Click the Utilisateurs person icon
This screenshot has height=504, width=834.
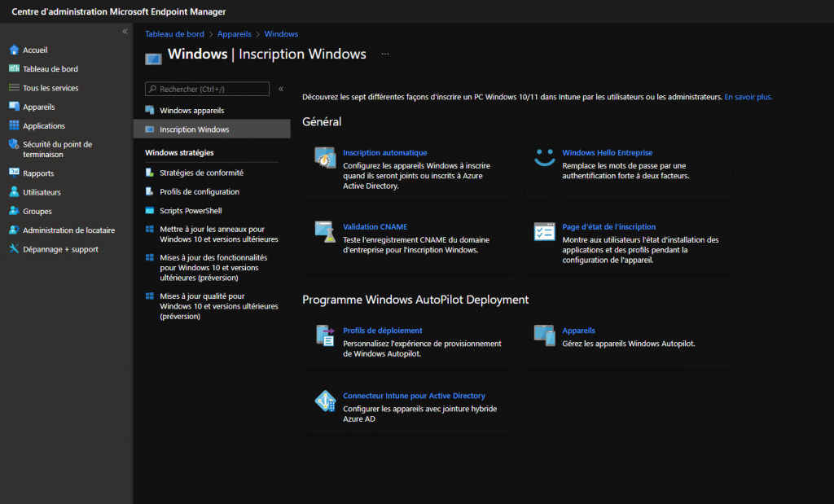pos(15,191)
